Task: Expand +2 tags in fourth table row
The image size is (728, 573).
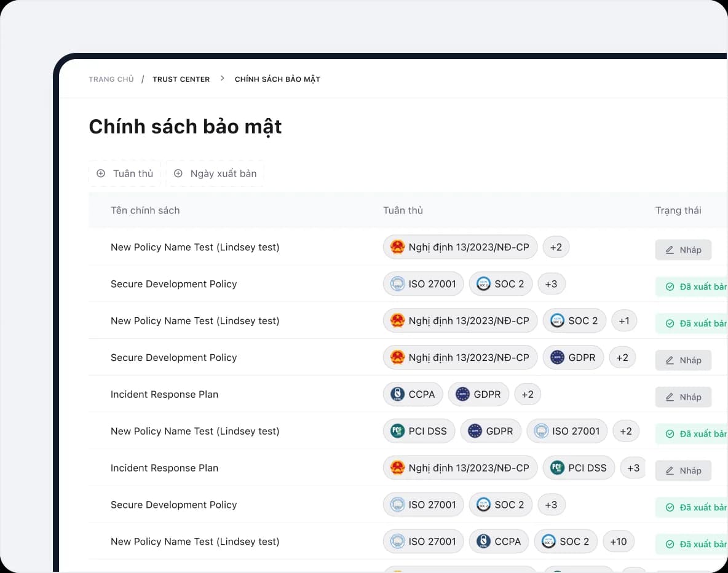Action: [622, 357]
